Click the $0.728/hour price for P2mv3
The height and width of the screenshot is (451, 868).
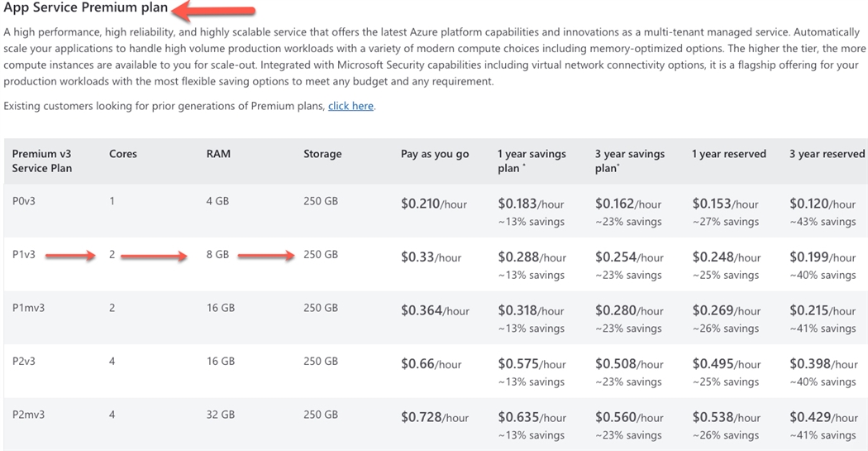pyautogui.click(x=435, y=418)
